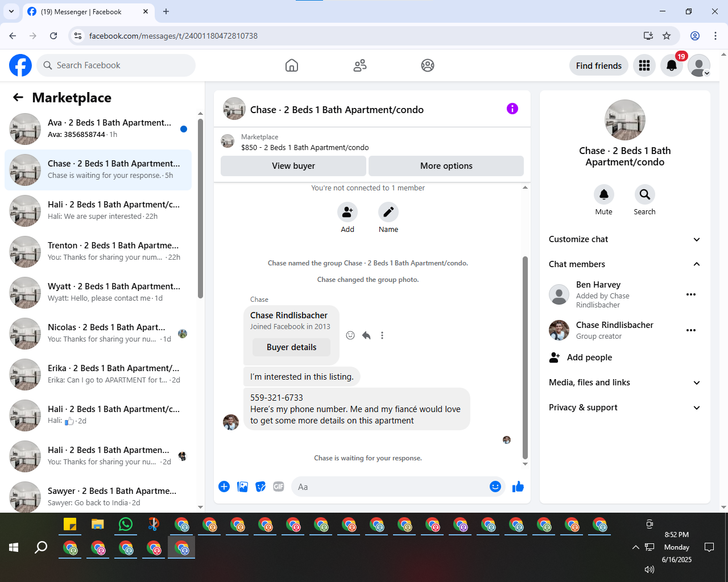
Task: React to Chase's message with emoji
Action: pyautogui.click(x=350, y=335)
